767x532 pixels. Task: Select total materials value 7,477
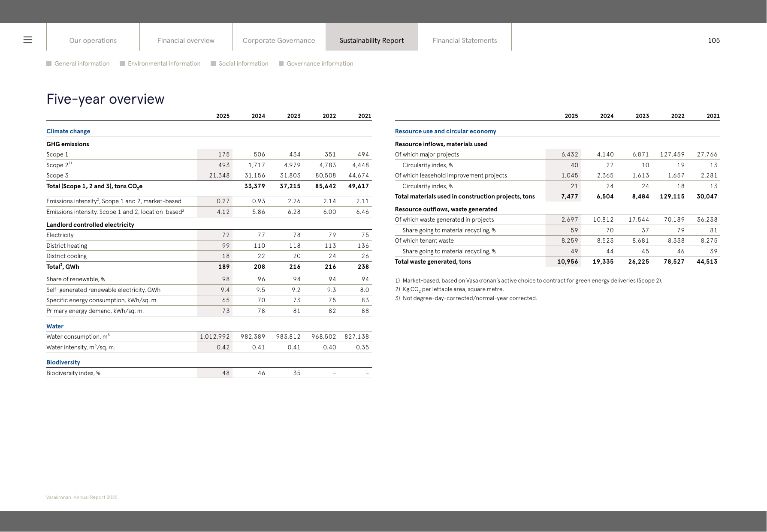tap(570, 196)
